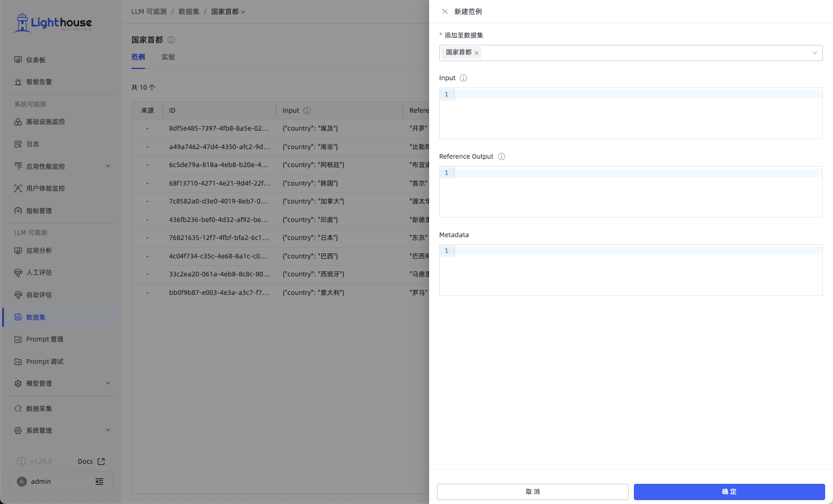Open Prompt 调试 in the sidebar

61,362
